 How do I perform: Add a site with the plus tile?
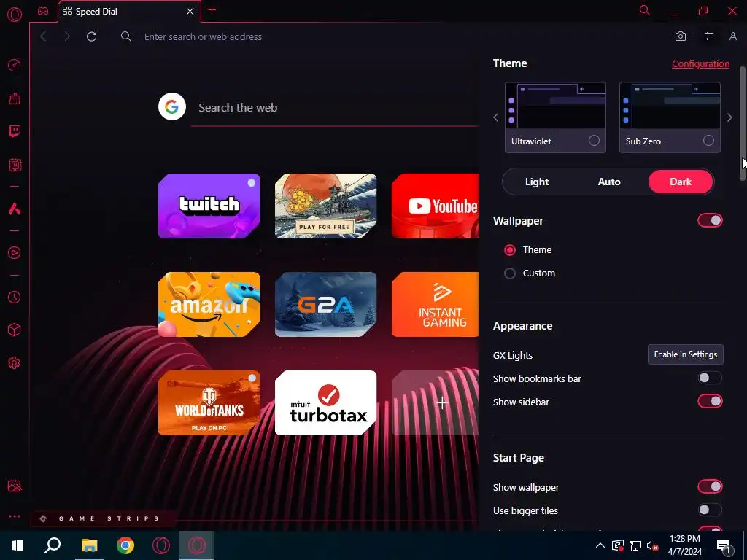coord(435,402)
